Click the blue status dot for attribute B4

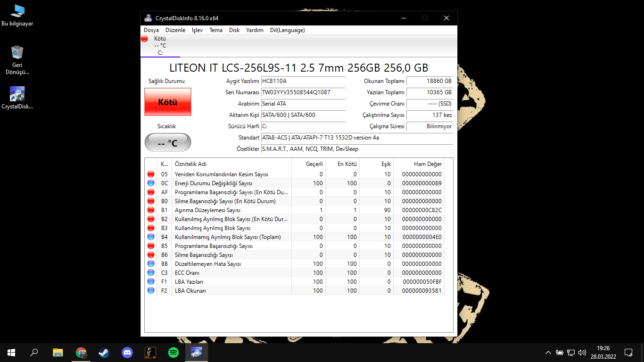[151, 237]
